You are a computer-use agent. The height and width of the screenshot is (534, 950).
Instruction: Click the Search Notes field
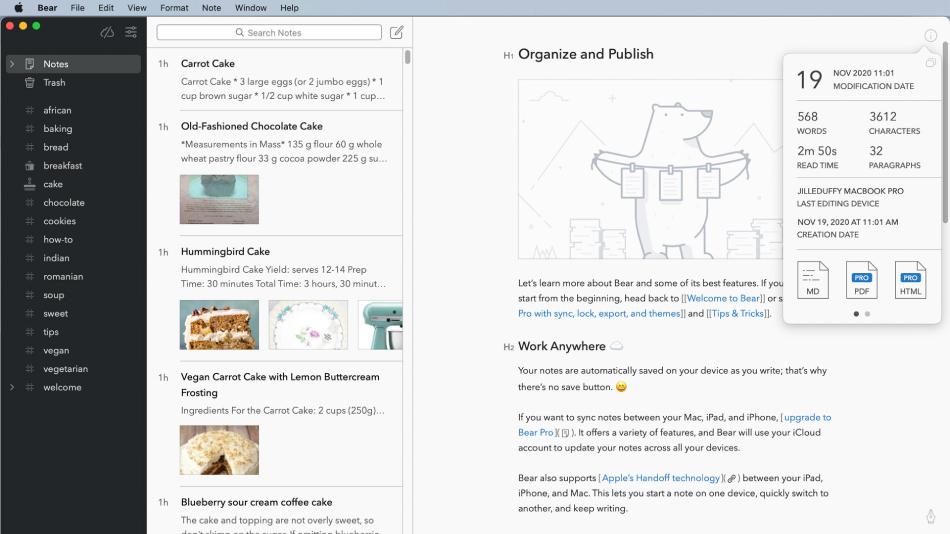[269, 32]
